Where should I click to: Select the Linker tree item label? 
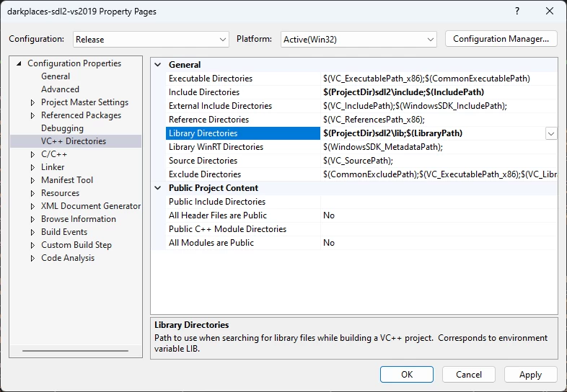coord(53,167)
